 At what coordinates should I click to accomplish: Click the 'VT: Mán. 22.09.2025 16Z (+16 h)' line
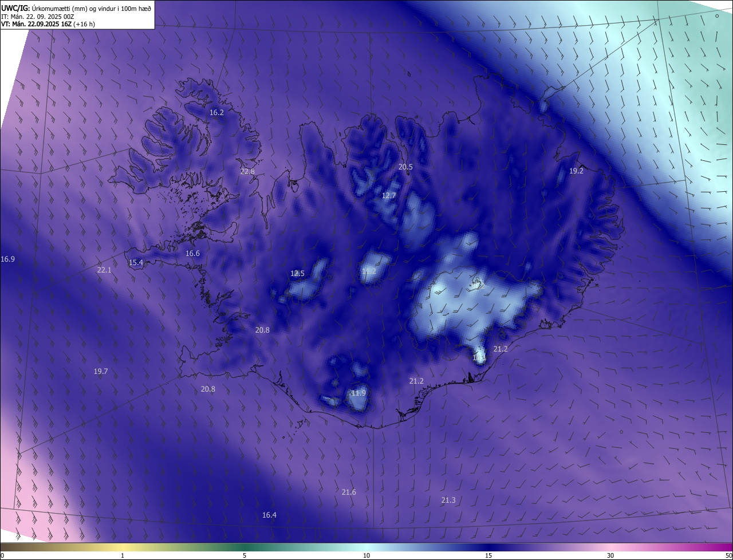[48, 24]
